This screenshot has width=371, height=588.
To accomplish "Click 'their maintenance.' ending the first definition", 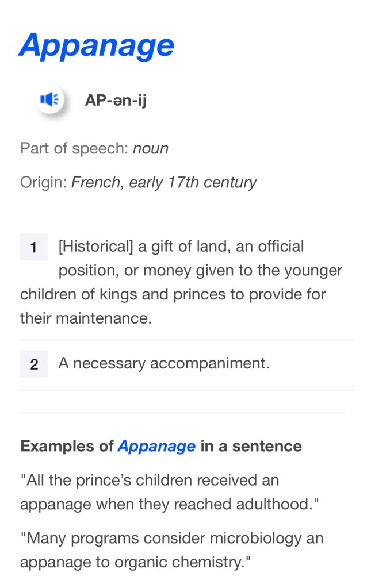I will tap(86, 318).
